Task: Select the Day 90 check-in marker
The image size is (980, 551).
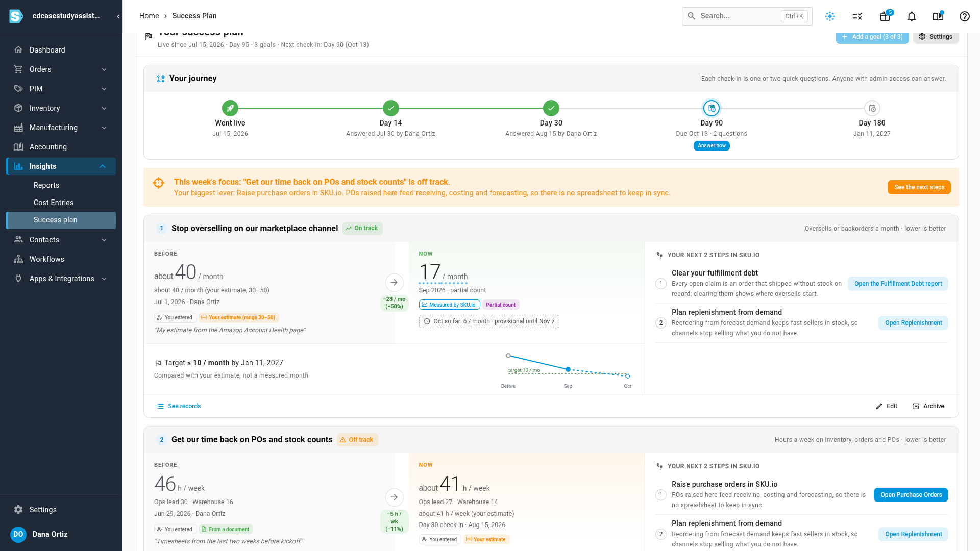Action: pos(712,108)
